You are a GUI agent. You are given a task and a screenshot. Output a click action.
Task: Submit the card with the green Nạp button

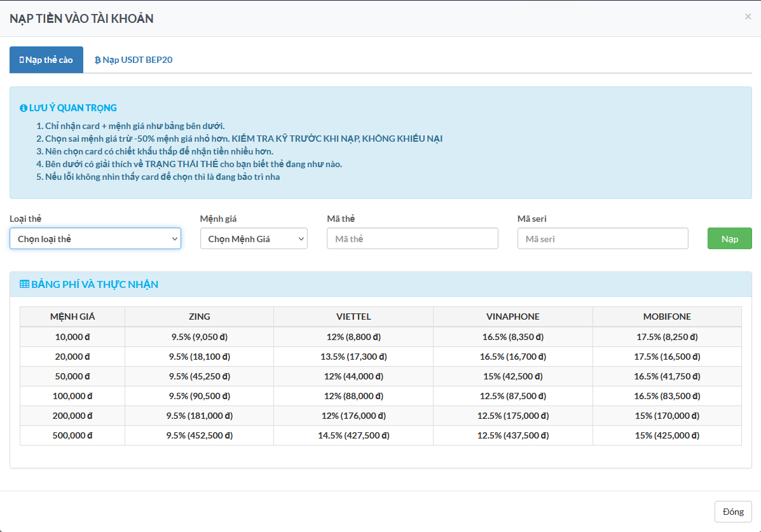(x=729, y=239)
